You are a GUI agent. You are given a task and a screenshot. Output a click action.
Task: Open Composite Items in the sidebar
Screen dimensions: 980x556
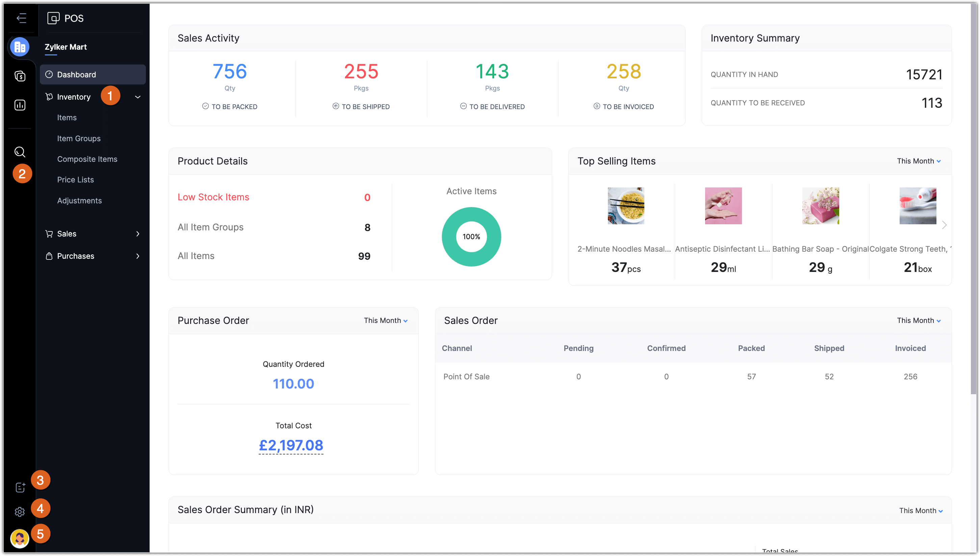(x=87, y=159)
